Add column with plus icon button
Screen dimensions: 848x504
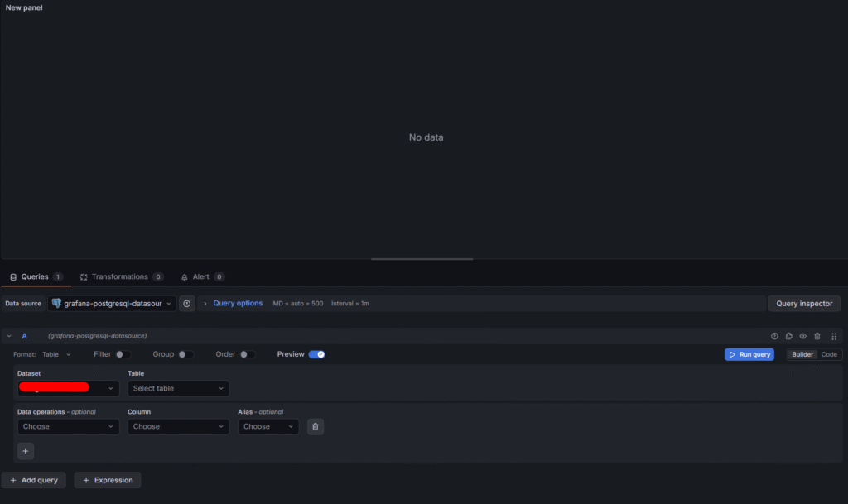(26, 451)
